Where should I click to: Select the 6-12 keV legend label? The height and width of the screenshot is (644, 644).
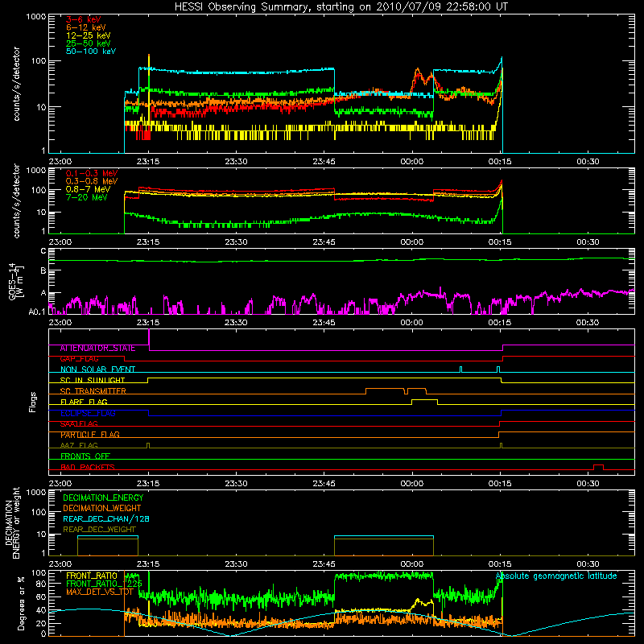point(86,27)
